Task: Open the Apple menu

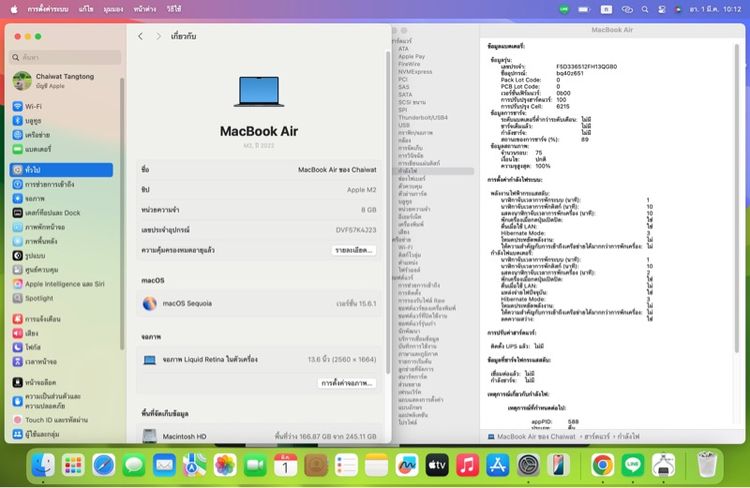Action: pos(14,9)
